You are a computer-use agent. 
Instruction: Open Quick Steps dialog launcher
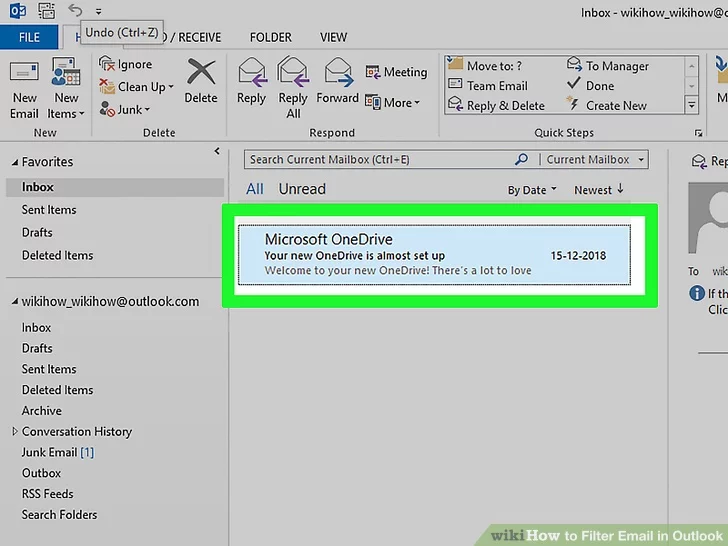click(x=698, y=133)
